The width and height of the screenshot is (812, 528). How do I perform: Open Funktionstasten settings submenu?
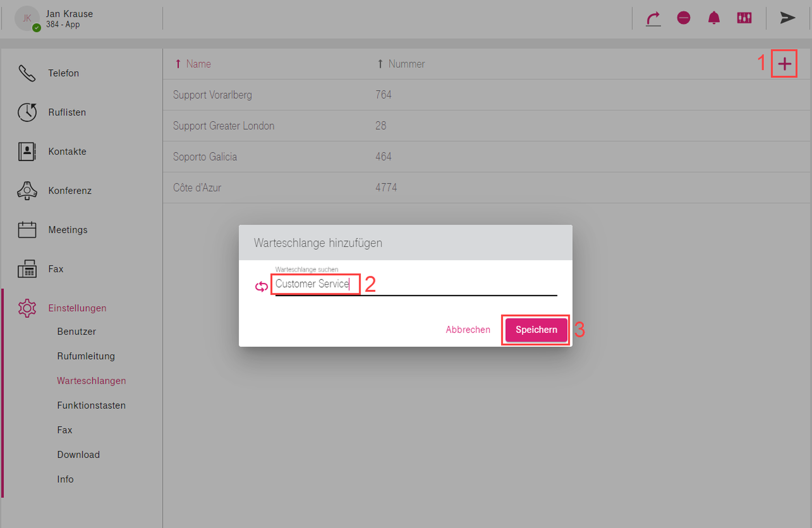91,405
